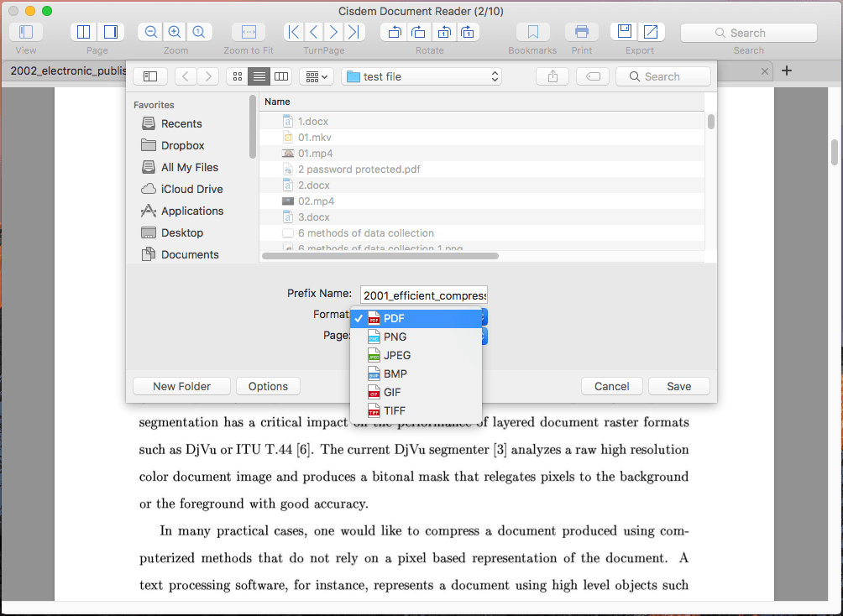
Task: Choose GIF from the Format menu
Action: coord(416,392)
